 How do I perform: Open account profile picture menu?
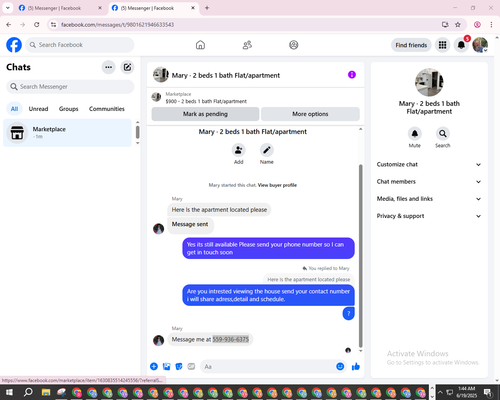pyautogui.click(x=480, y=45)
